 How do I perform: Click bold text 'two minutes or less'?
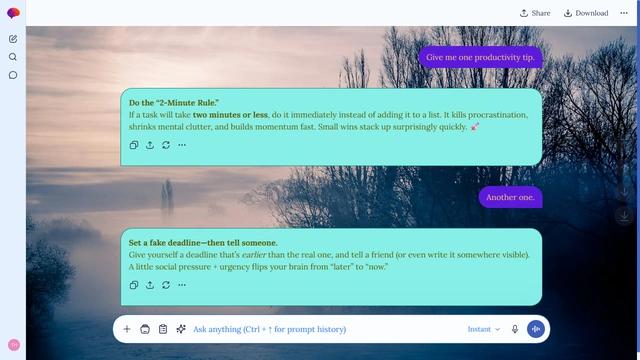(x=231, y=115)
